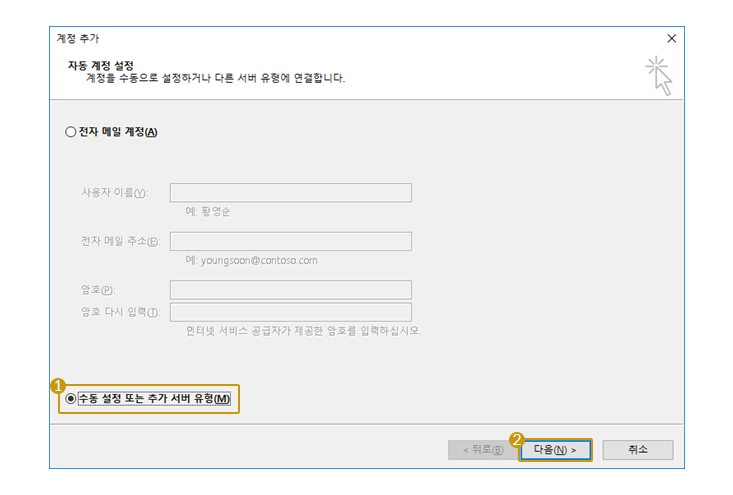This screenshot has width=733, height=495.
Task: Click the 전자 메일 주소(E) label
Action: pos(119,242)
